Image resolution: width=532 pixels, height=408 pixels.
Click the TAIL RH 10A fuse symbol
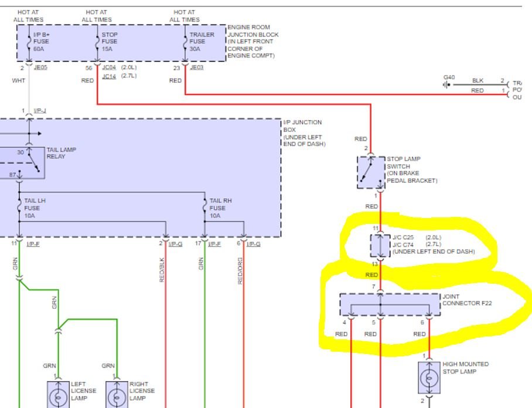click(x=205, y=208)
